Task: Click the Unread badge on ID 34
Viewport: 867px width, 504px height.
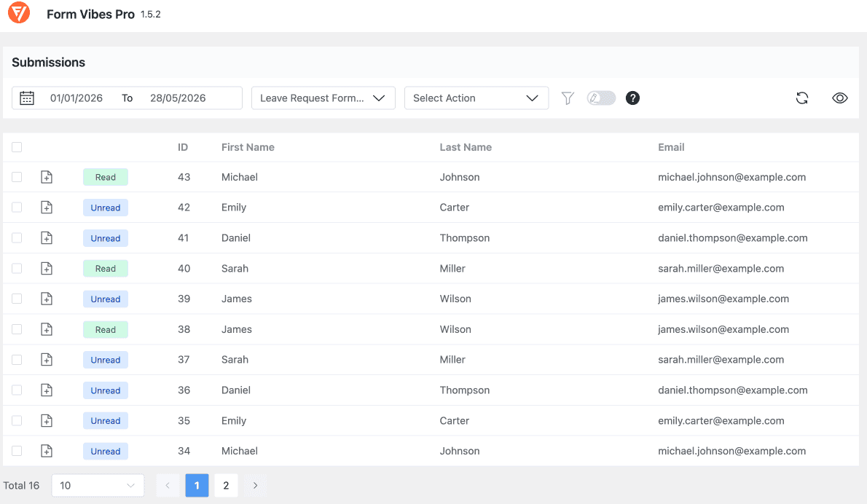Action: tap(106, 451)
